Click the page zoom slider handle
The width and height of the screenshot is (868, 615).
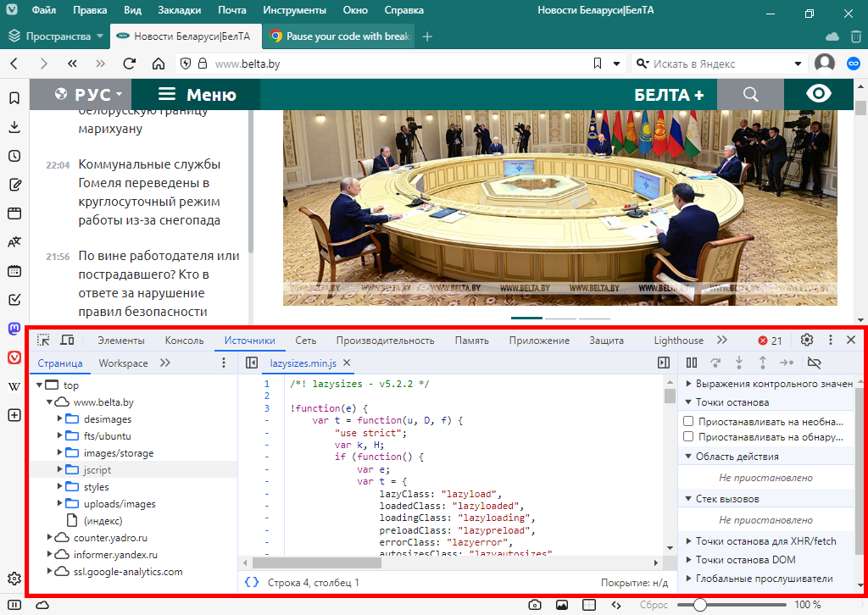click(x=700, y=605)
